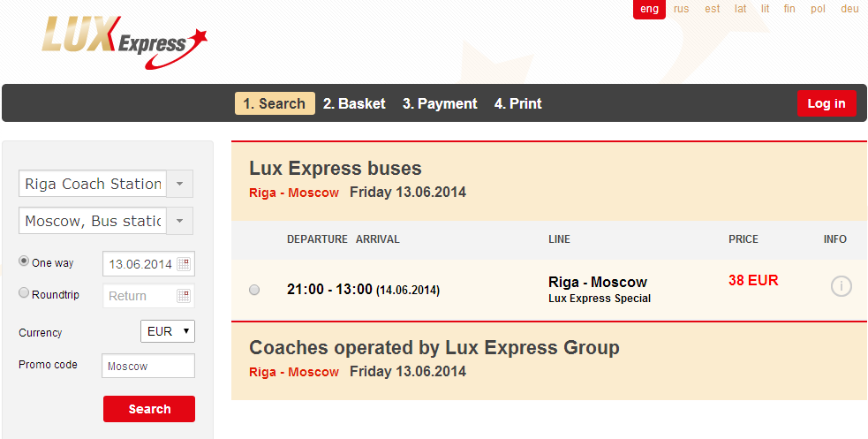Viewport: 868px width, 439px height.
Task: Open the return date calendar icon
Action: tap(184, 296)
